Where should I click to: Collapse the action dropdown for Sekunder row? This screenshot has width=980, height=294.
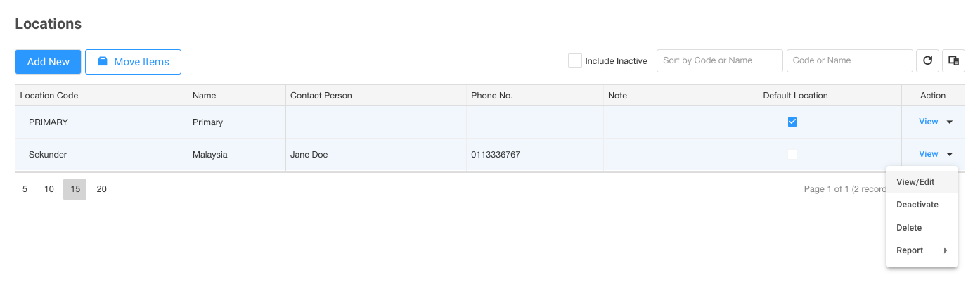tap(950, 155)
